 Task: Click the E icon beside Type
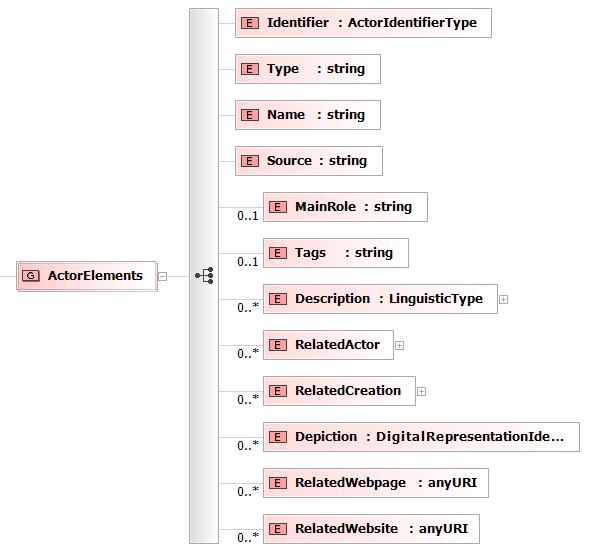pos(250,69)
